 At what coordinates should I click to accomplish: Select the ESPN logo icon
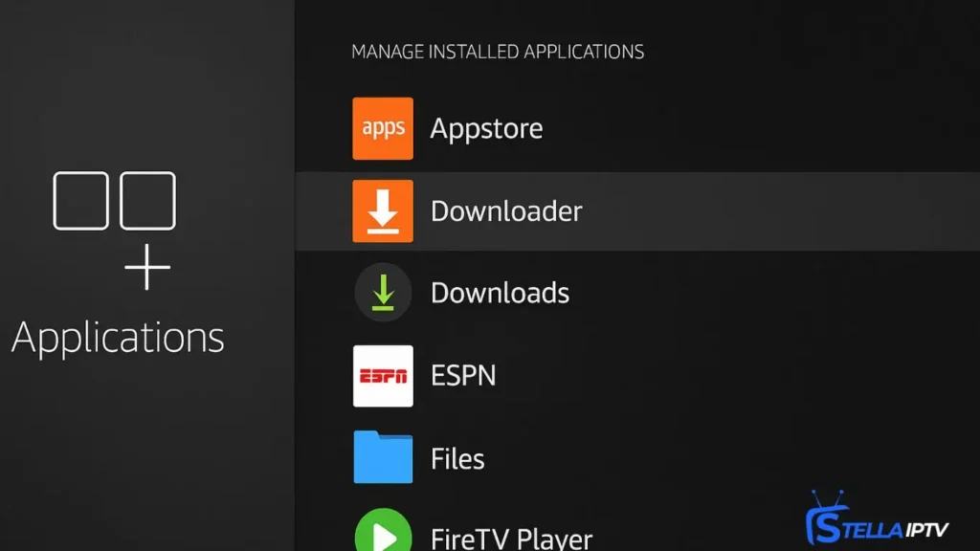pyautogui.click(x=383, y=375)
